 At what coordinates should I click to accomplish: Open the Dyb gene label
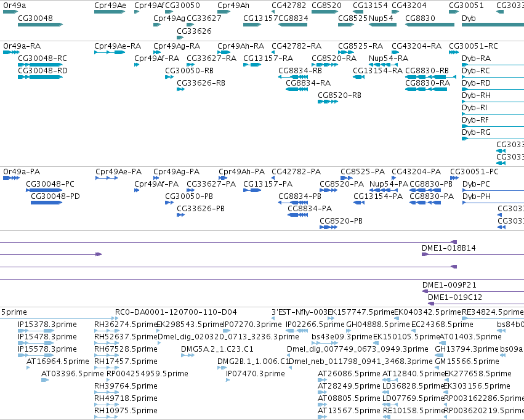pos(469,18)
